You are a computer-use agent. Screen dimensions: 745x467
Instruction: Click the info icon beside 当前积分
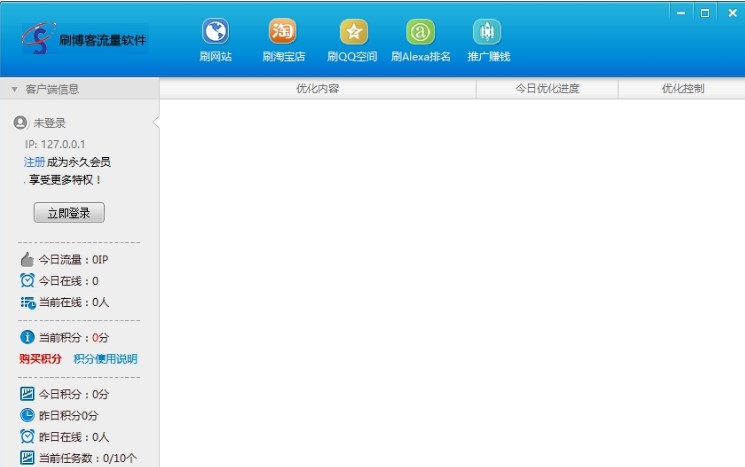point(27,337)
